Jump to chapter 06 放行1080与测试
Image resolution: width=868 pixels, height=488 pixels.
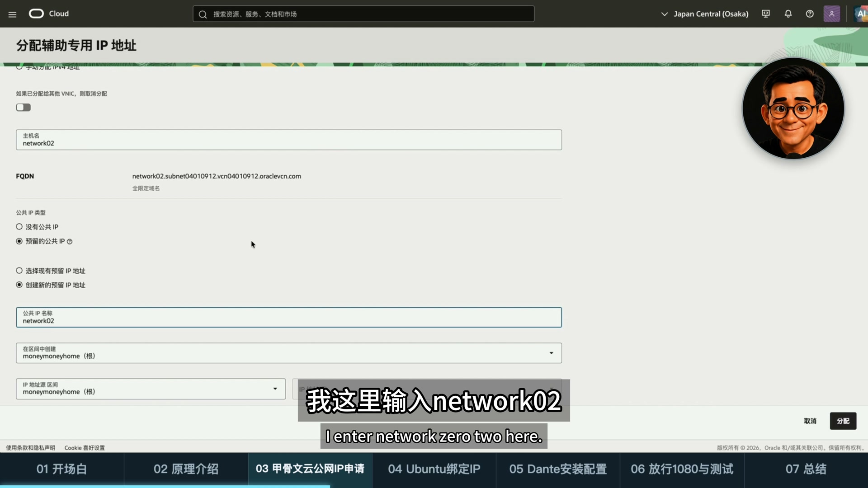tap(682, 469)
